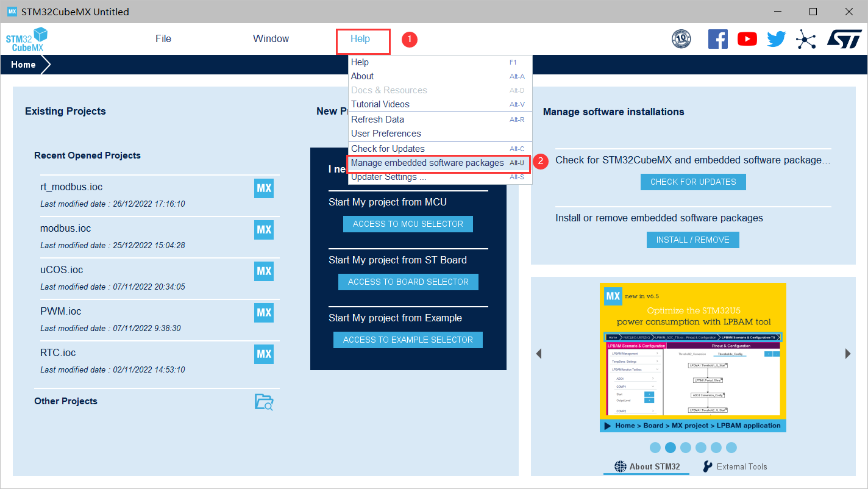
Task: Open the Twitter bird icon
Action: [x=777, y=40]
